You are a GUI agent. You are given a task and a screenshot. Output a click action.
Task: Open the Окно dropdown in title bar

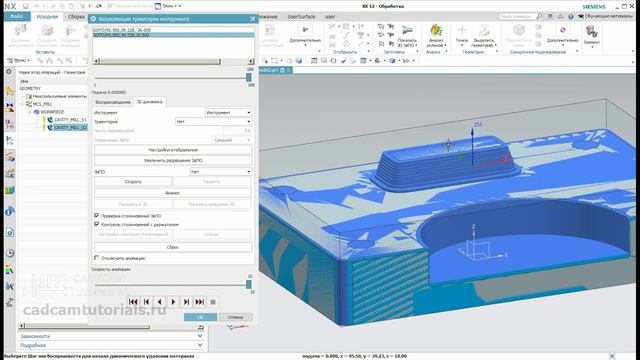[168, 6]
